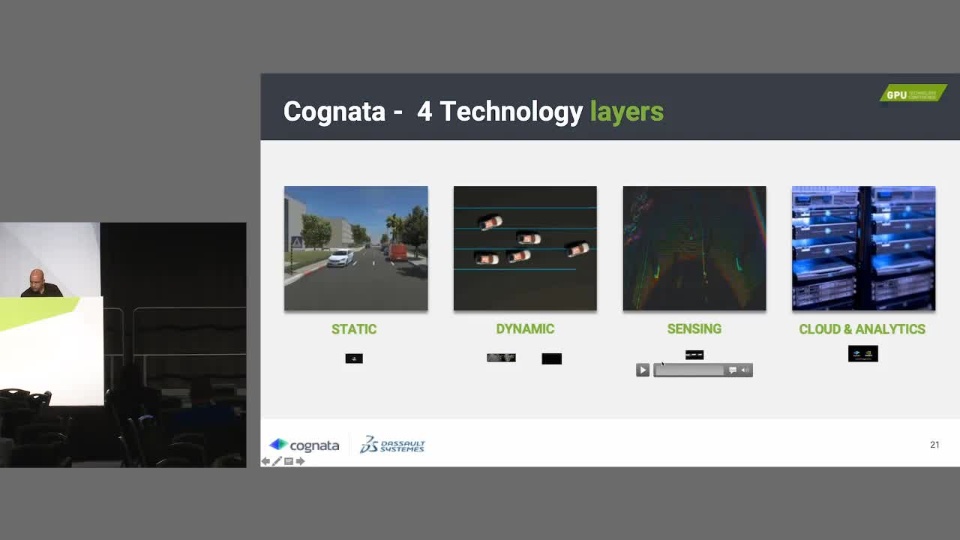The height and width of the screenshot is (540, 960).
Task: Click the cognata logo in the footer
Action: [304, 444]
